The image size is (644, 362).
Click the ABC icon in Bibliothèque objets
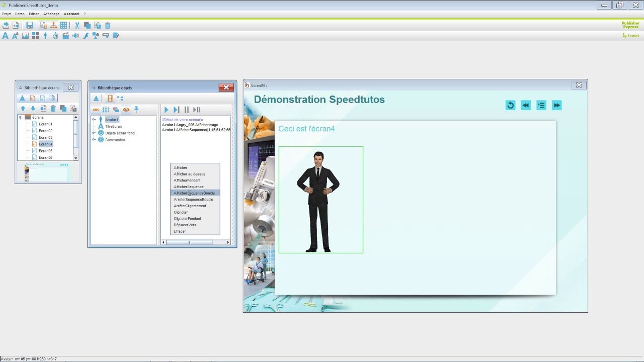pyautogui.click(x=96, y=110)
